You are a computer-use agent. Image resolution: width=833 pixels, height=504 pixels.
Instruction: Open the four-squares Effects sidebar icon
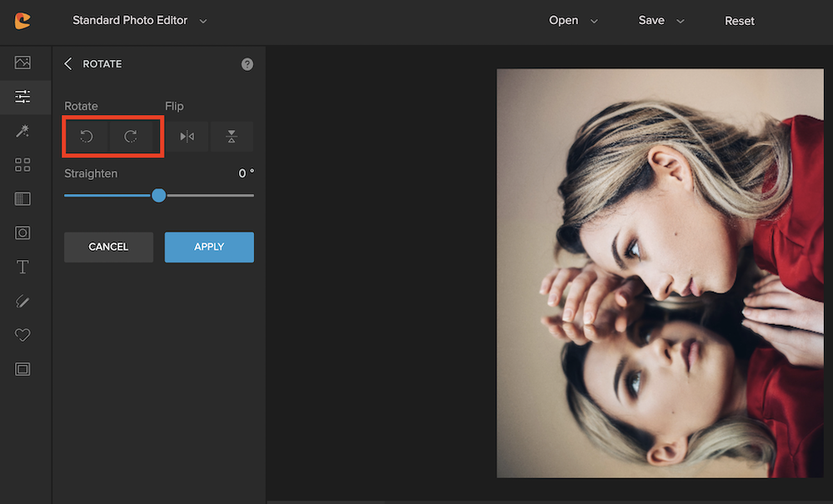click(x=22, y=165)
